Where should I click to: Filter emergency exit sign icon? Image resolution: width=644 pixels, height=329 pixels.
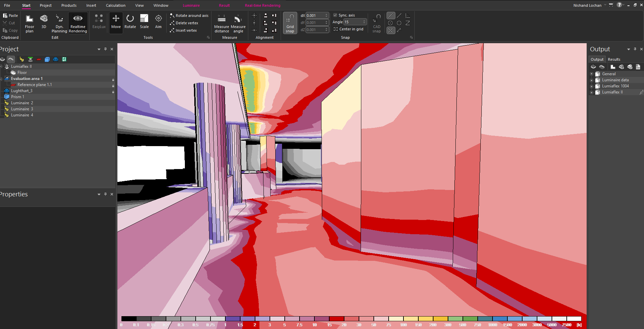click(x=64, y=59)
